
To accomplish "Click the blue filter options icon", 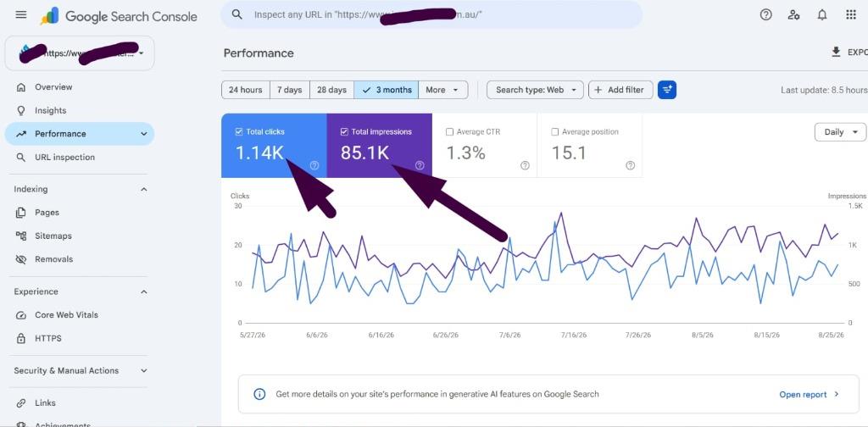I will (x=667, y=90).
